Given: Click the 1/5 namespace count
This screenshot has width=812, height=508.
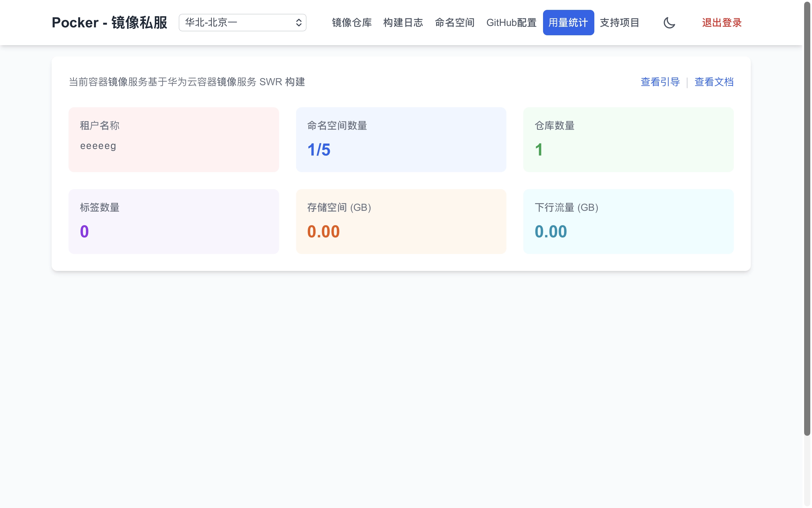Looking at the screenshot, I should [x=319, y=150].
